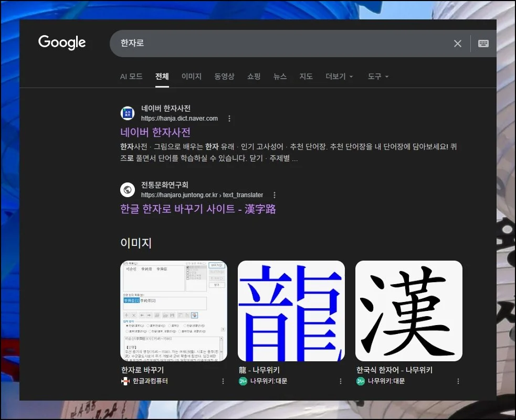Screen dimensions: 516x420
Task: Open the 한글 한자로 바꾸기 사이트 link
Action: [x=197, y=209]
